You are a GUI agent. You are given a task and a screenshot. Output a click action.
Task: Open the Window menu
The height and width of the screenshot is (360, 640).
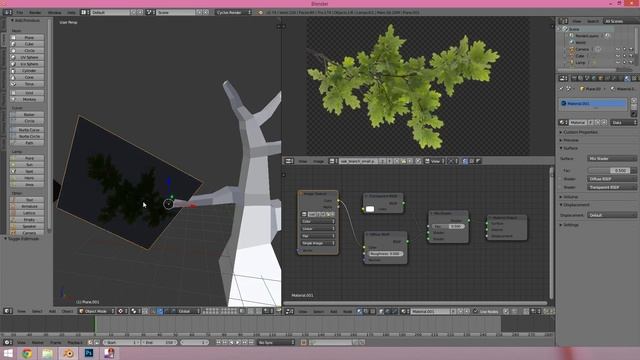coord(54,12)
